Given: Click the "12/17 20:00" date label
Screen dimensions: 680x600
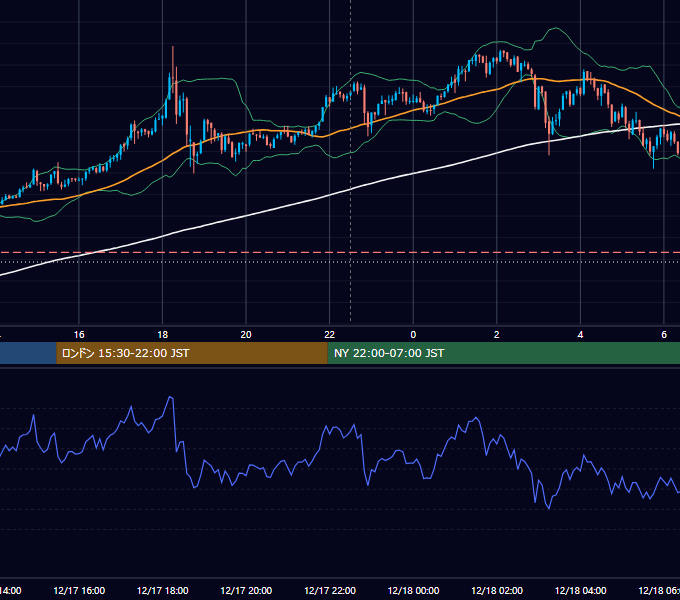Looking at the screenshot, I should 246,590.
